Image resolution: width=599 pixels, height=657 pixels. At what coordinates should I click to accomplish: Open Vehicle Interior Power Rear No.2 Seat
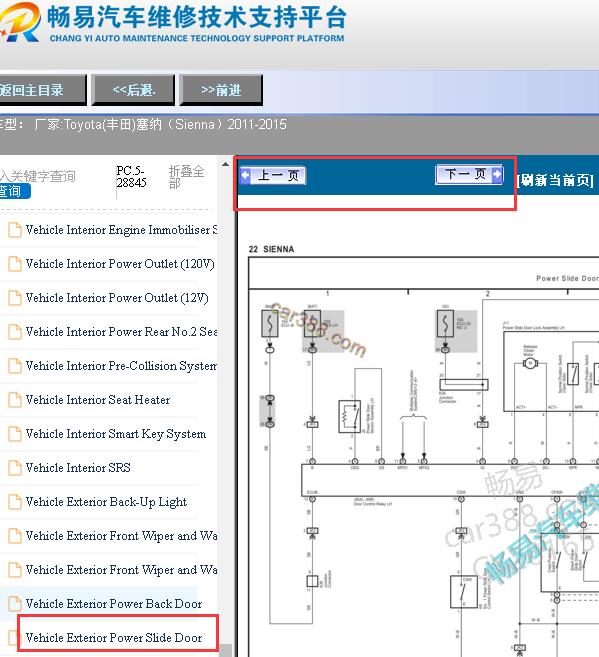point(121,332)
